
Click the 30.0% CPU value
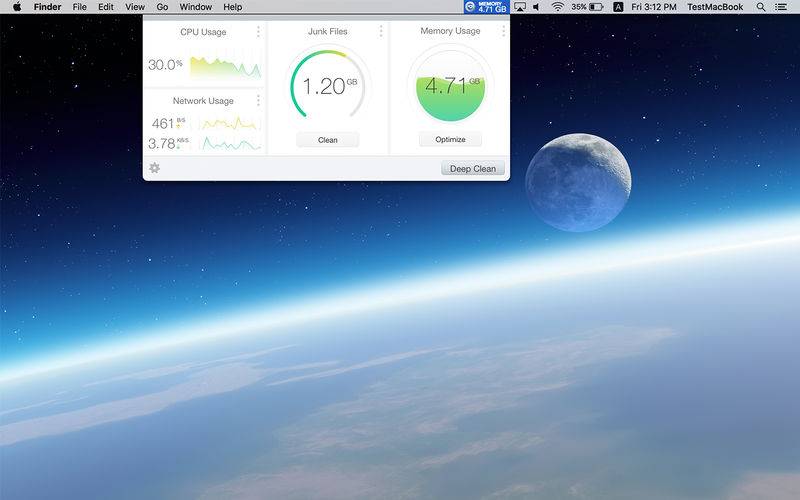165,65
